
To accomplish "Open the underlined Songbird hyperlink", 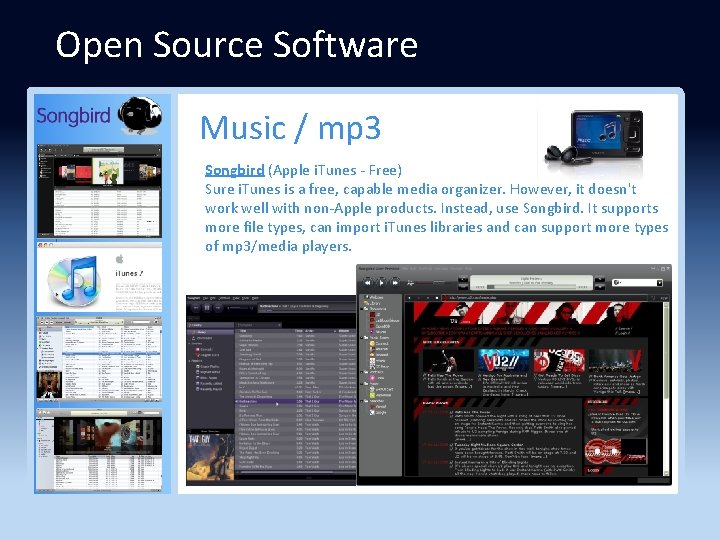I will 235,170.
